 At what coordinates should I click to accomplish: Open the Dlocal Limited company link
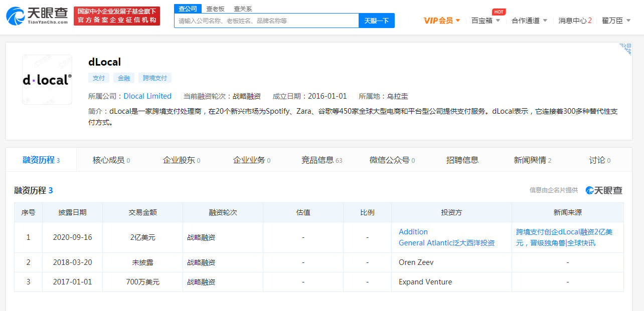147,96
